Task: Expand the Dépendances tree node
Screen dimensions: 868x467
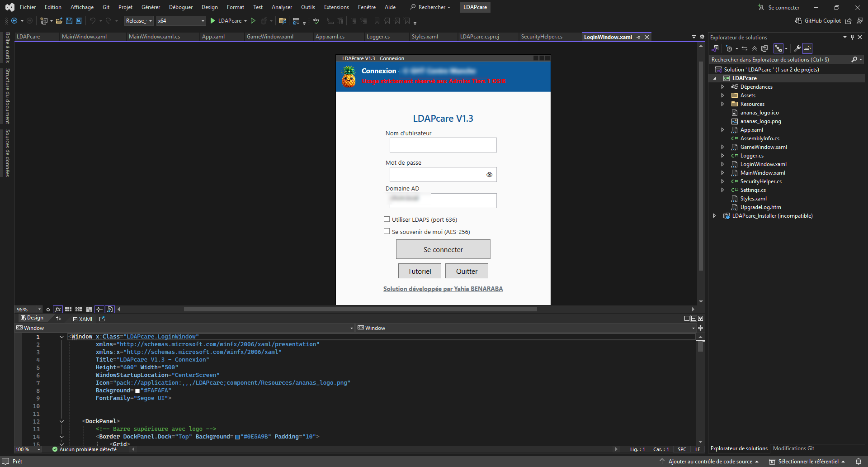Action: (x=722, y=87)
